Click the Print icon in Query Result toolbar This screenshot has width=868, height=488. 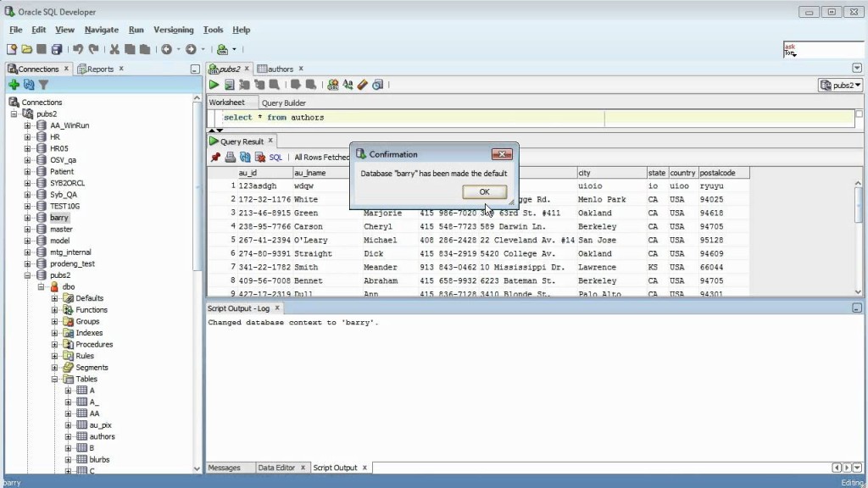coord(230,157)
